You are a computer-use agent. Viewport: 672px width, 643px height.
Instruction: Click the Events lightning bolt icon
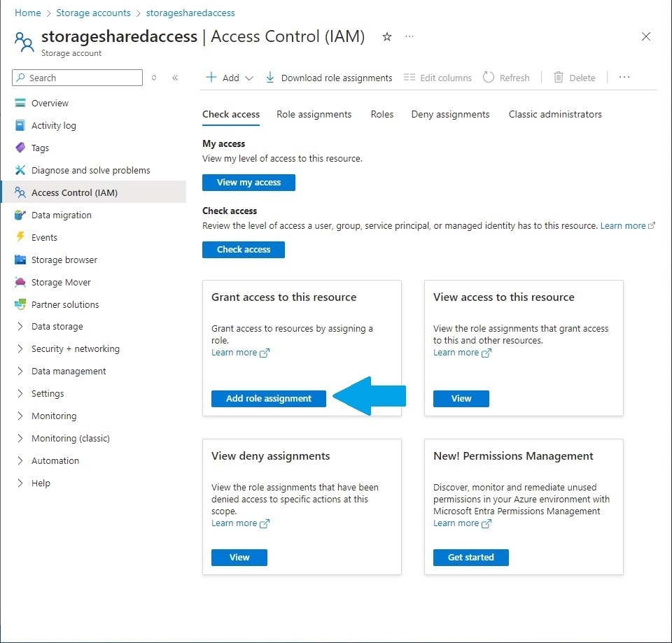[x=20, y=237]
